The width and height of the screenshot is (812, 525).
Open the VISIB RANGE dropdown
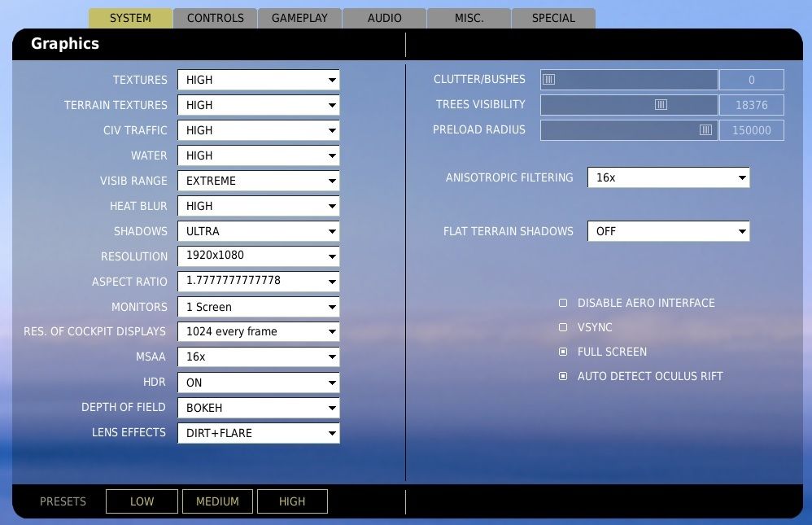click(258, 181)
